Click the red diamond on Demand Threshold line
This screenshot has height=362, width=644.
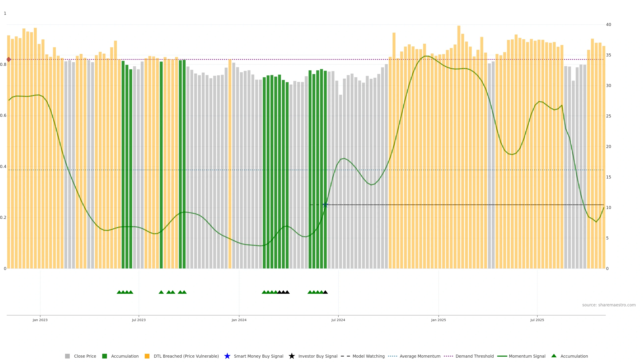click(9, 59)
